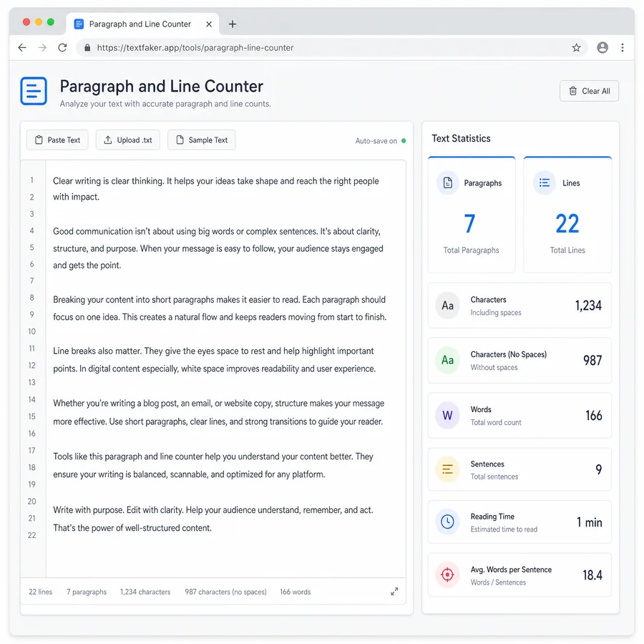Click the purple W Words icon
Image resolution: width=644 pixels, height=644 pixels.
pyautogui.click(x=447, y=415)
